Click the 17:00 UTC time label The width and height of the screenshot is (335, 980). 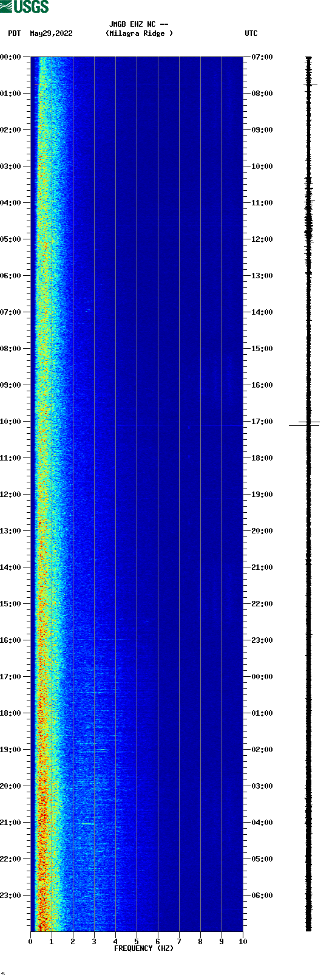(x=262, y=422)
